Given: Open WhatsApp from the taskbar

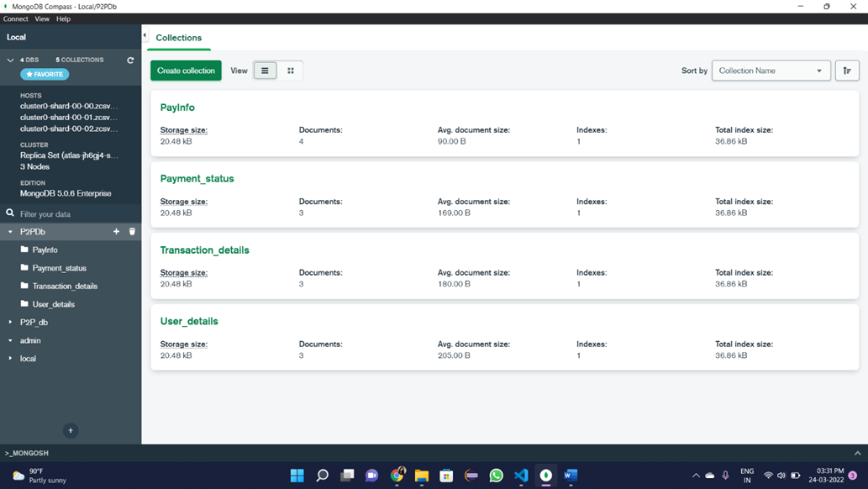Looking at the screenshot, I should pyautogui.click(x=496, y=476).
